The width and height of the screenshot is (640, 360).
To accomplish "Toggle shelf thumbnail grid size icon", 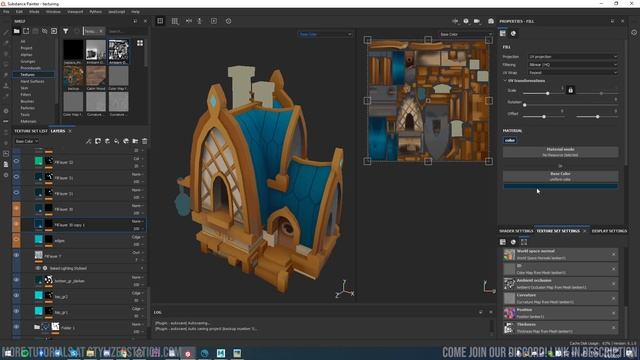I will coord(140,43).
